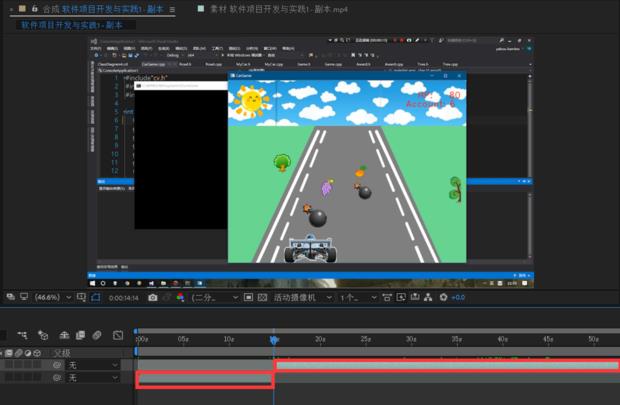The image size is (620, 405).
Task: Click the blue playhead on the timeline
Action: pos(273,340)
